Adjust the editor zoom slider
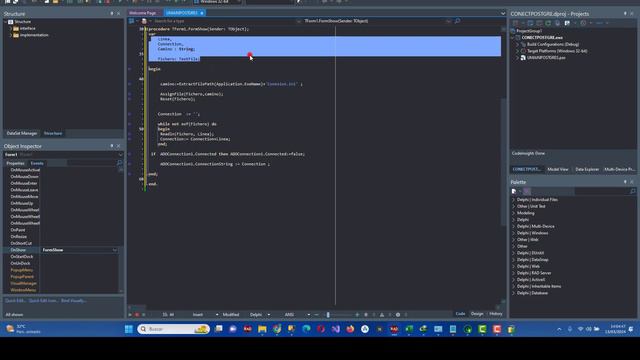The width and height of the screenshot is (640, 360). click(328, 315)
